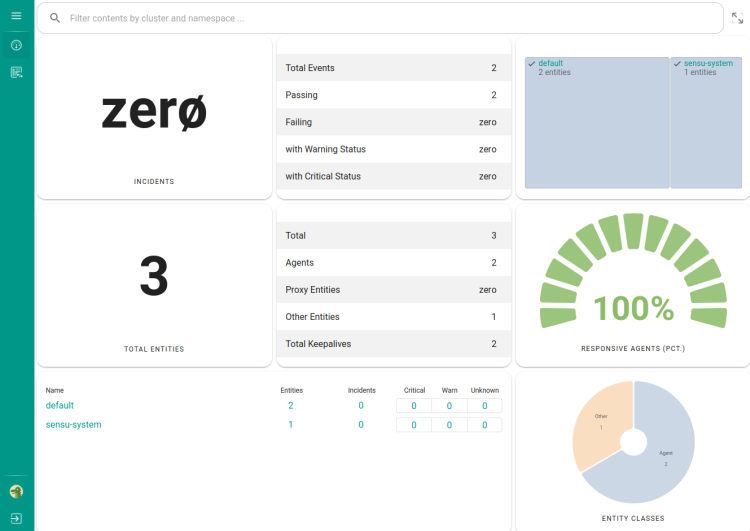Click the Name column header

click(x=55, y=390)
